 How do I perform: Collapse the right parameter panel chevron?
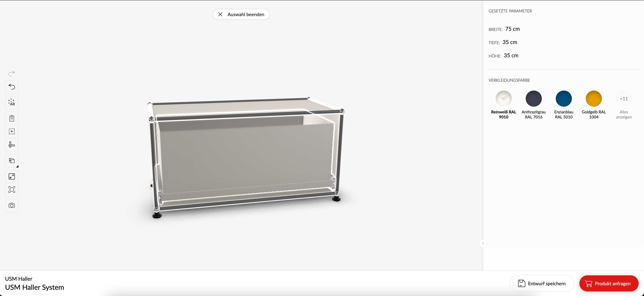pyautogui.click(x=483, y=243)
